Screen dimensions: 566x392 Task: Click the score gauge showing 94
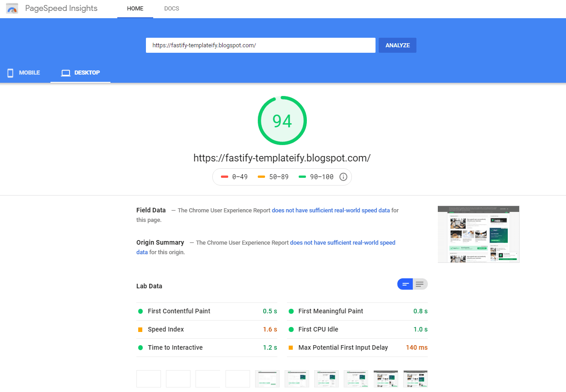coord(282,121)
